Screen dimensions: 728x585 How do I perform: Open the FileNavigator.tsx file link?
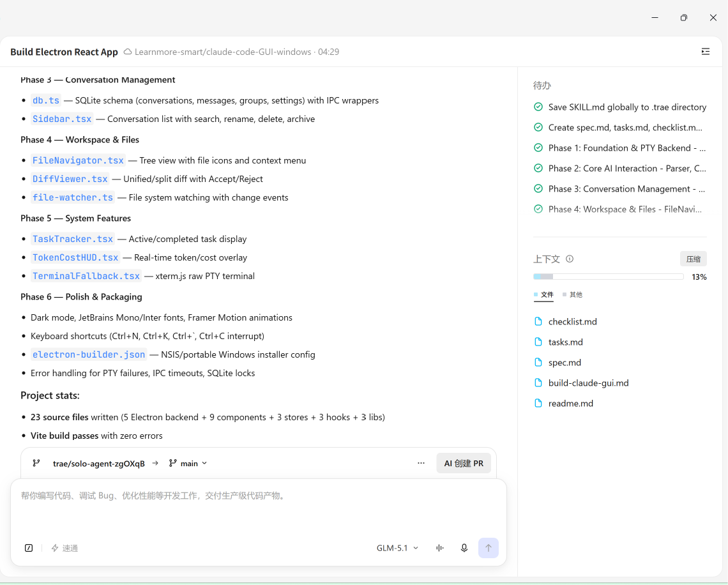[78, 160]
